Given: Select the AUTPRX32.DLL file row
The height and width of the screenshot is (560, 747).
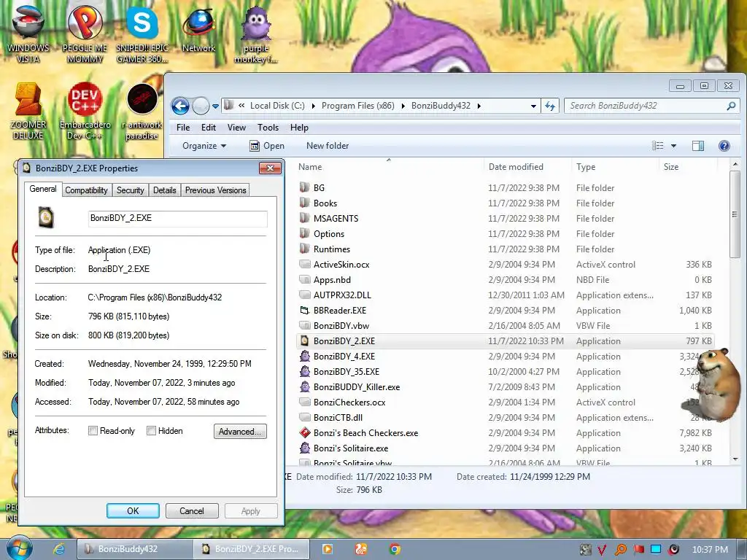Looking at the screenshot, I should [506, 295].
